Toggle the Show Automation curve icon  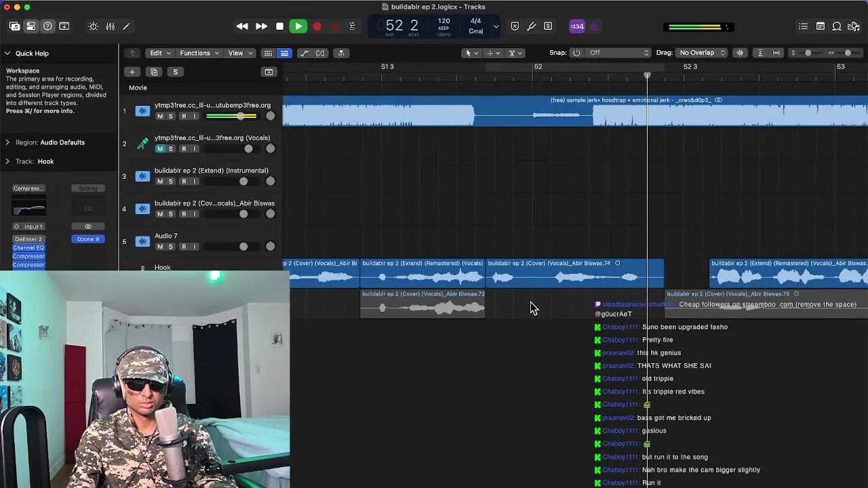click(304, 53)
